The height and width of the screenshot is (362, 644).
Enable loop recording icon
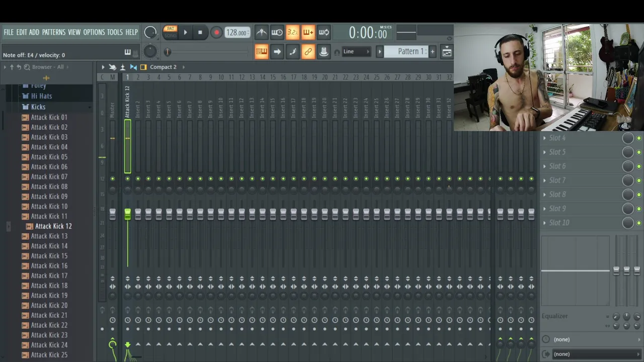click(x=324, y=33)
